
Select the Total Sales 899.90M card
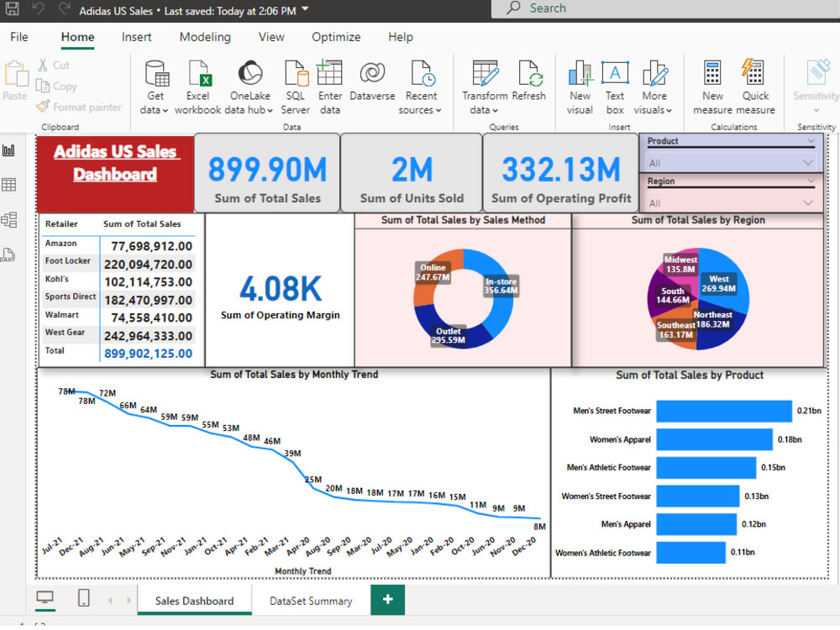267,174
